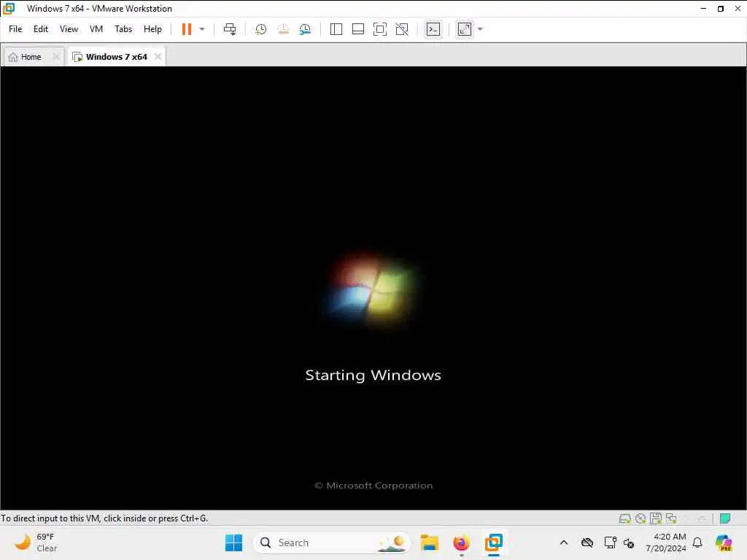Take a snapshot of this virtual machine
Screen dimensions: 747x560
pos(260,29)
